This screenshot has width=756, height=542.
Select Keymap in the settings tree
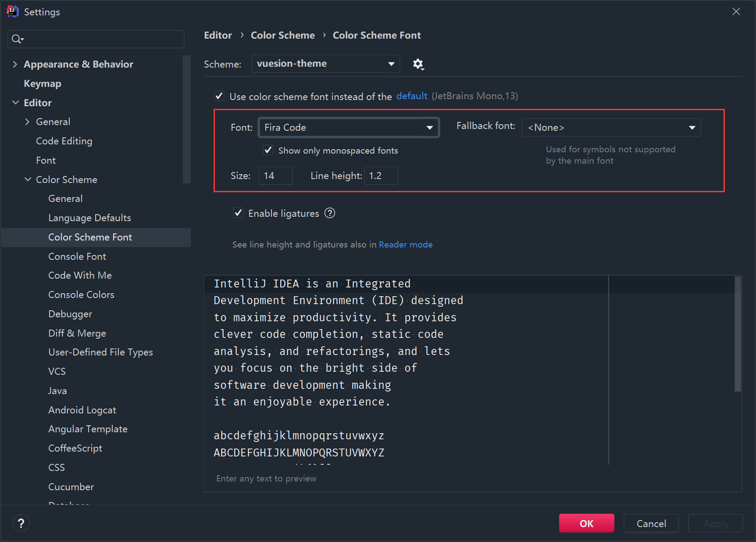[x=43, y=83]
